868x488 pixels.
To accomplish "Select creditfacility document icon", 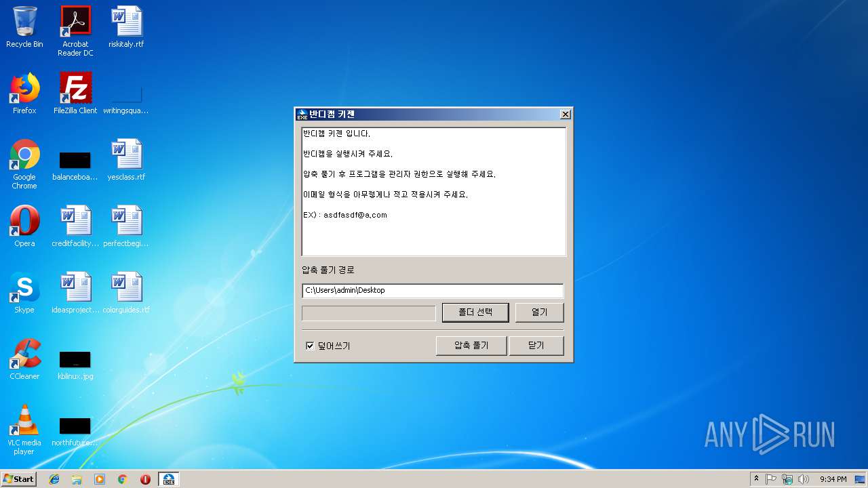I will click(75, 226).
